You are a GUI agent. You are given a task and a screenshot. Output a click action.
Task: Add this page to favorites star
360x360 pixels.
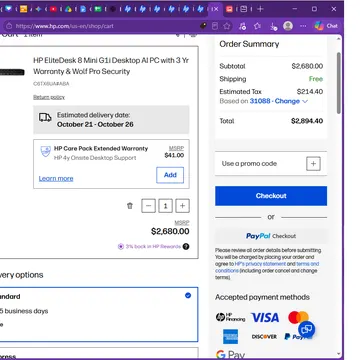tap(227, 26)
